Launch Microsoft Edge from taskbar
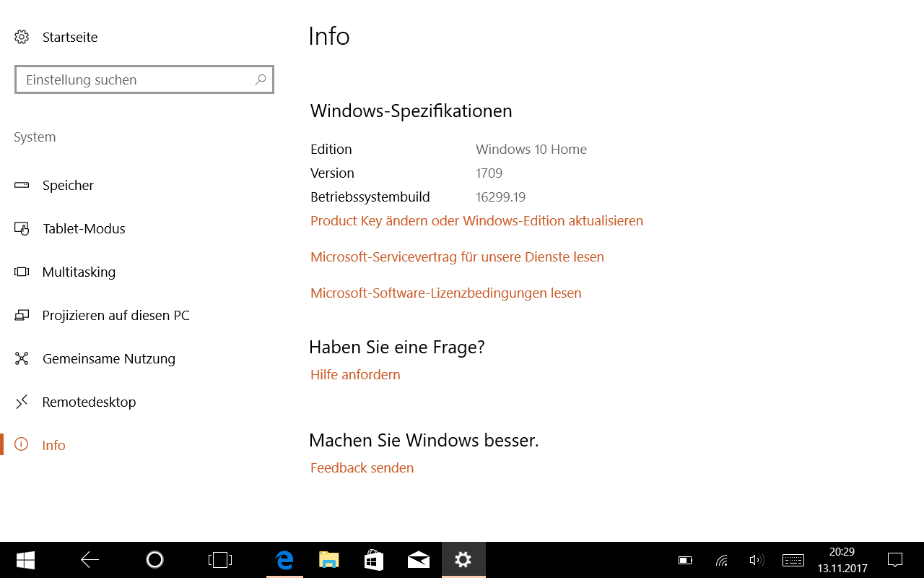This screenshot has height=578, width=924. pos(284,560)
